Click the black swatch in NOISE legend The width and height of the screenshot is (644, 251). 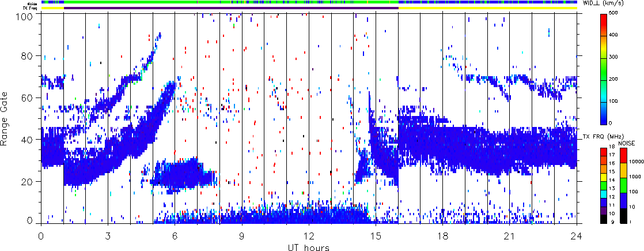pos(622,216)
